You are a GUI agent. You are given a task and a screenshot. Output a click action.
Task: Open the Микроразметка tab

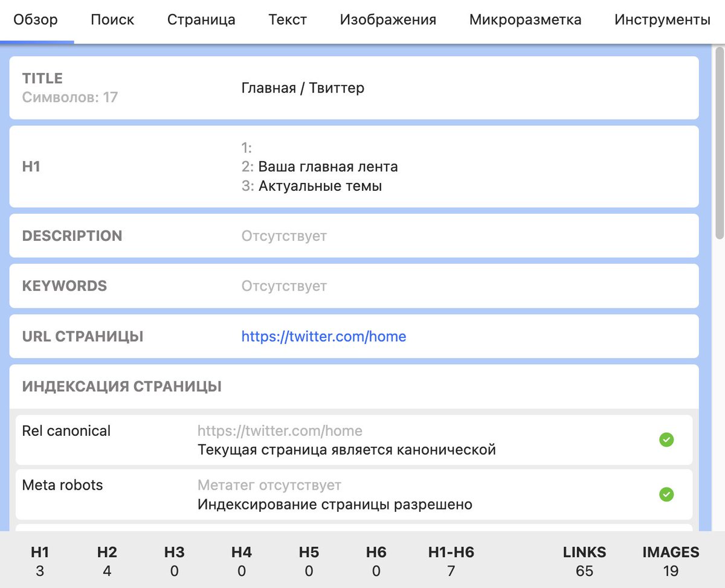click(525, 20)
